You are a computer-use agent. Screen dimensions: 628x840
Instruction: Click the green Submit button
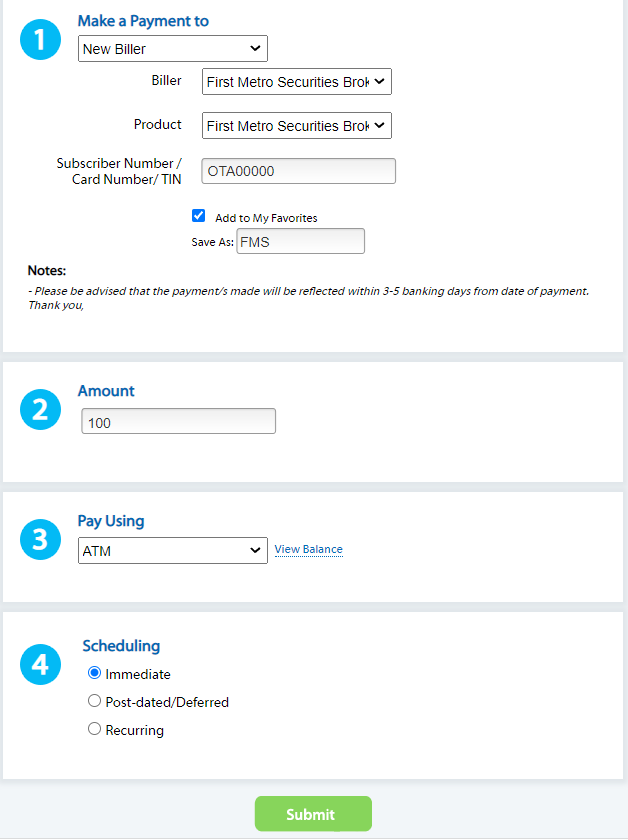click(x=313, y=814)
